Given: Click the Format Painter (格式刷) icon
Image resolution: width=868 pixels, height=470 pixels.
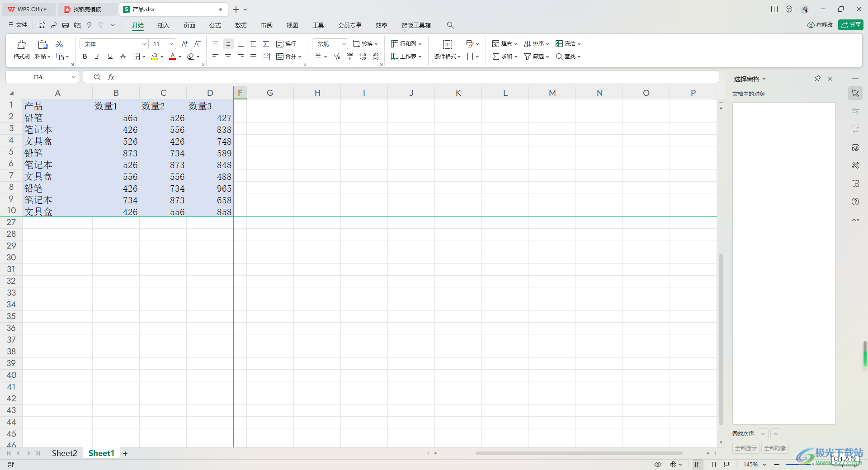Looking at the screenshot, I should click(21, 44).
